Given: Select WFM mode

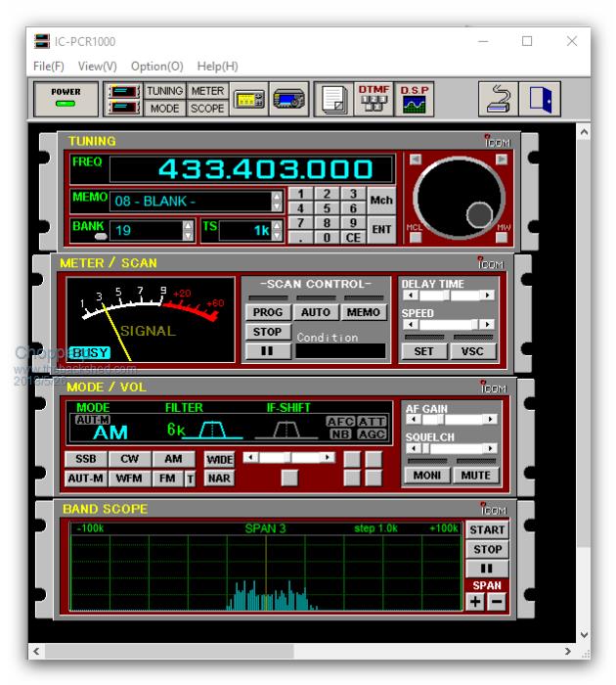Looking at the screenshot, I should pos(129,479).
